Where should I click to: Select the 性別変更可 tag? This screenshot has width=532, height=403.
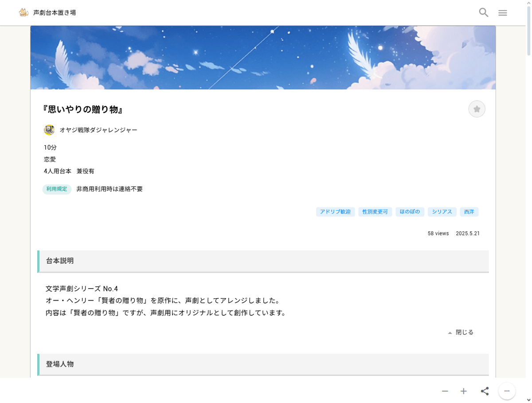tap(375, 212)
